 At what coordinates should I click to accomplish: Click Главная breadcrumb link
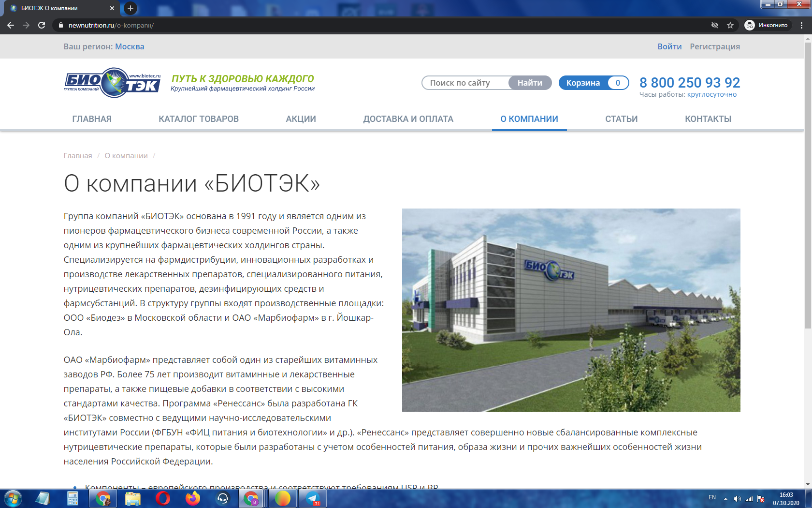(x=78, y=156)
